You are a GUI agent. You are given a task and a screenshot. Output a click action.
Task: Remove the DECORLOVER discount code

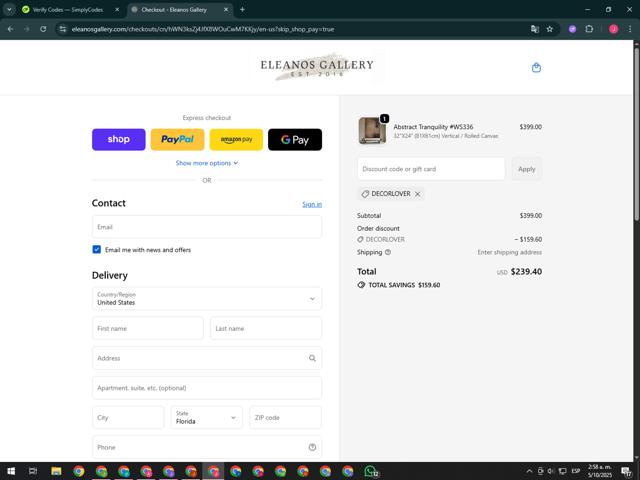pos(418,194)
